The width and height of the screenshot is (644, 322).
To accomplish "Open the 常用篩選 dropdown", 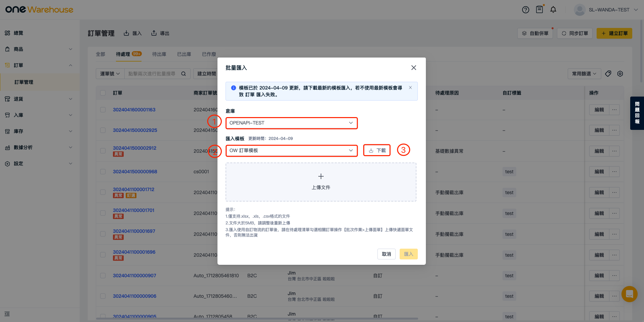I will click(584, 74).
